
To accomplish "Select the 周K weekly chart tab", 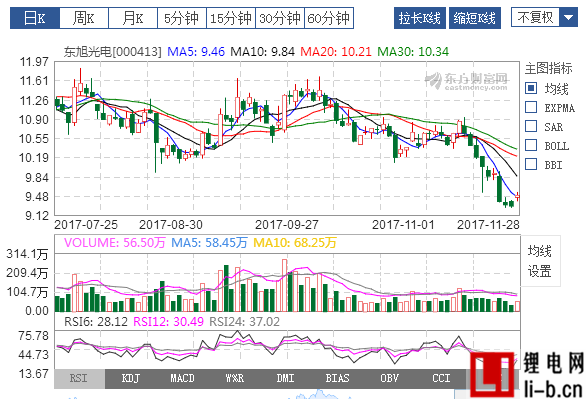I will coord(84,18).
